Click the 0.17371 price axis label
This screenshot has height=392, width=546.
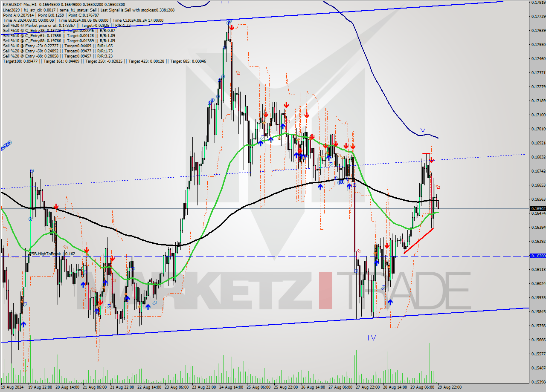point(538,73)
